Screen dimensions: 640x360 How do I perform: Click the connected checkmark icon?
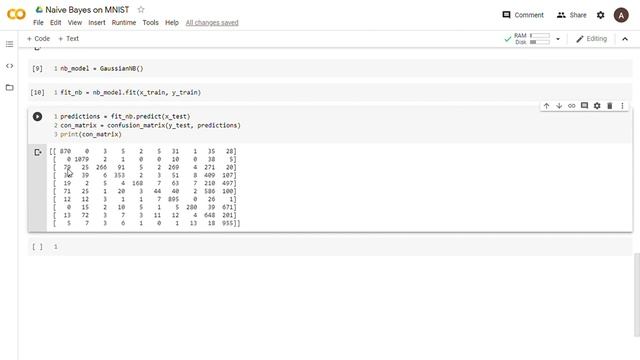[x=508, y=39]
